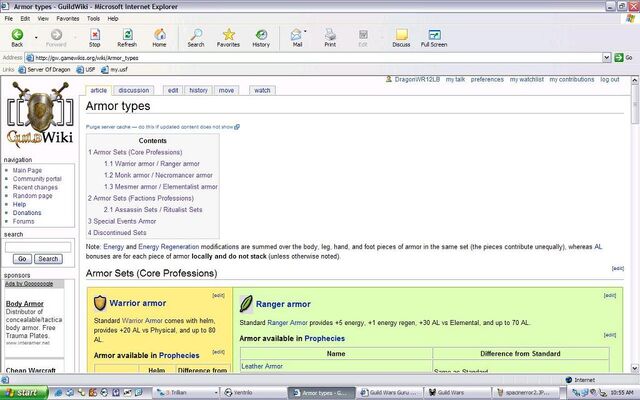Switch to the discussion tab

(134, 90)
